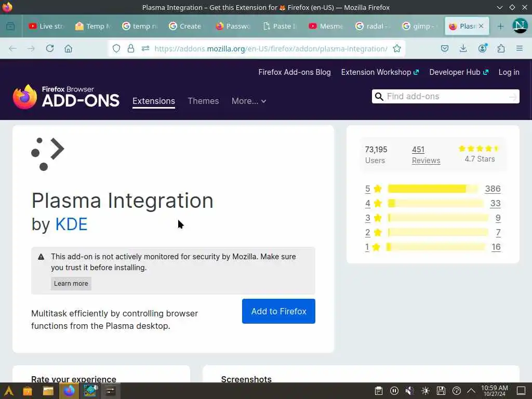532x399 pixels.
Task: Switch to the Live stream tab
Action: point(46,26)
